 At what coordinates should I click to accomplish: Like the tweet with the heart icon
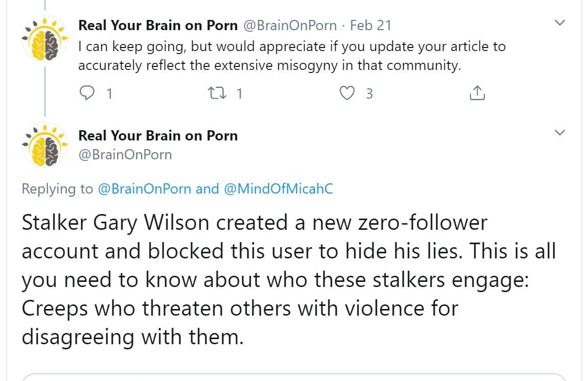(347, 93)
